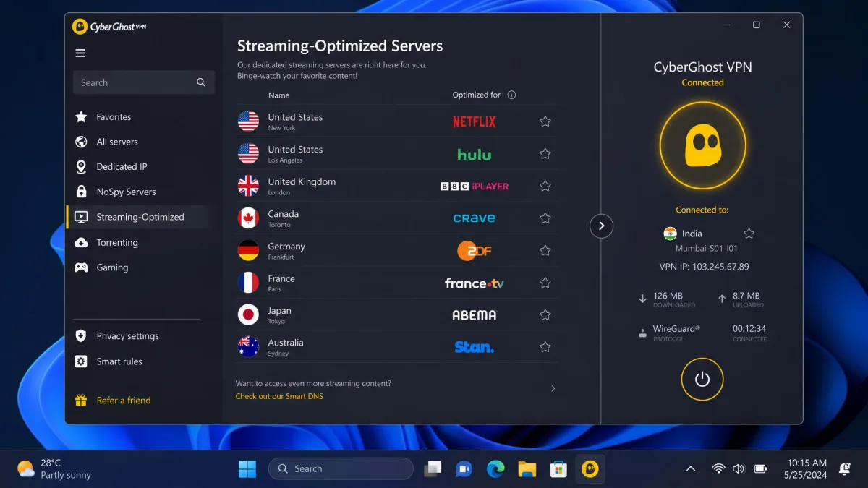Click the Windows Start button
Viewport: 868px width, 488px height.
click(247, 469)
